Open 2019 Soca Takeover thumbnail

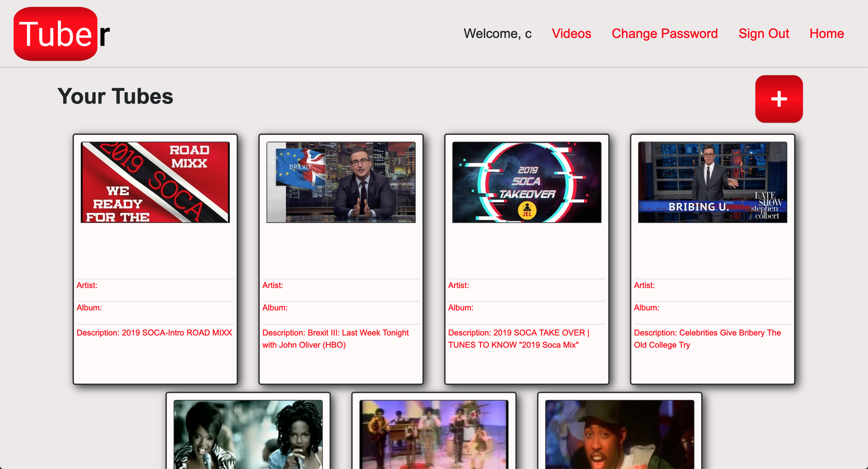pyautogui.click(x=527, y=182)
